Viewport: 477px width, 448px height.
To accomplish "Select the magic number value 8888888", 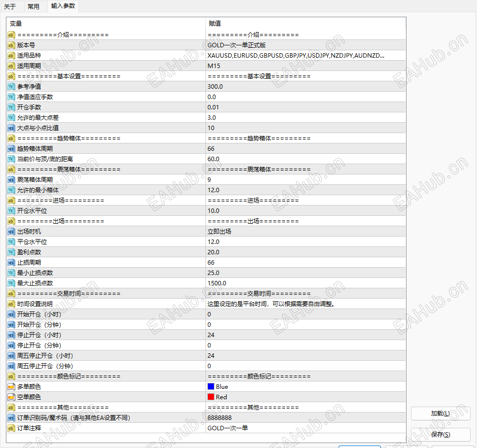I will click(x=219, y=417).
